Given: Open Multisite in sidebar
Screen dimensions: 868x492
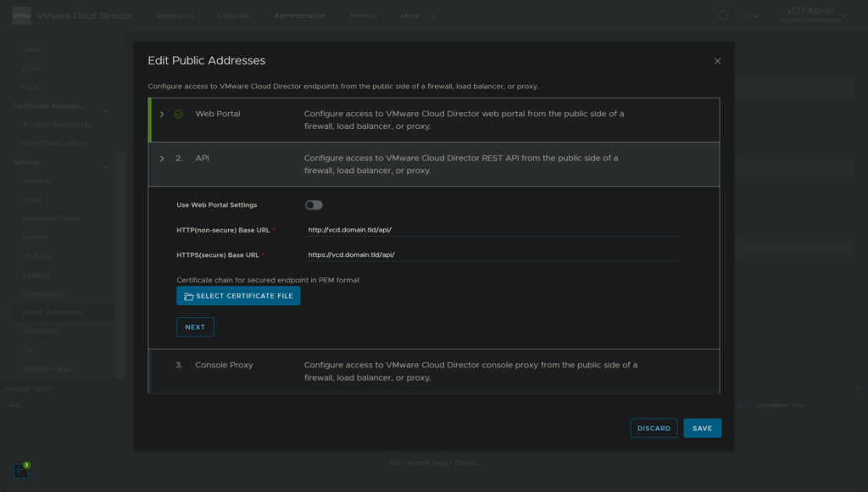Looking at the screenshot, I should click(37, 256).
